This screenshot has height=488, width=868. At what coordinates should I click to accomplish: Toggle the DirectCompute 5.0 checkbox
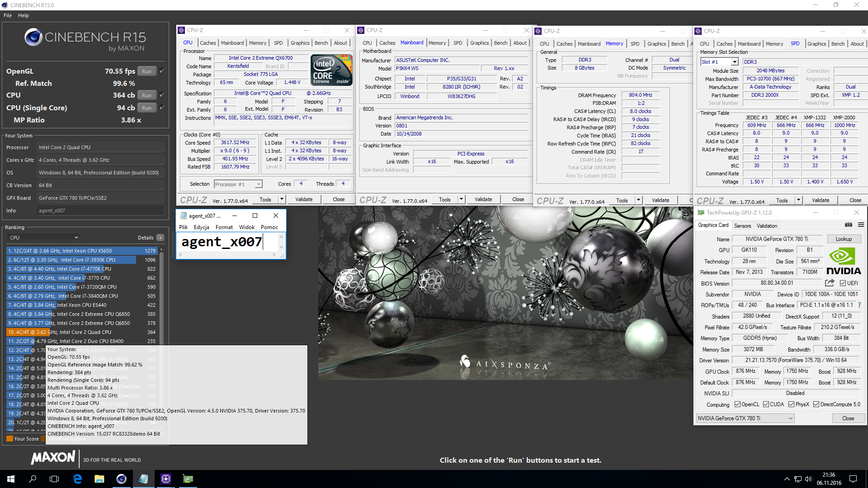click(x=816, y=404)
